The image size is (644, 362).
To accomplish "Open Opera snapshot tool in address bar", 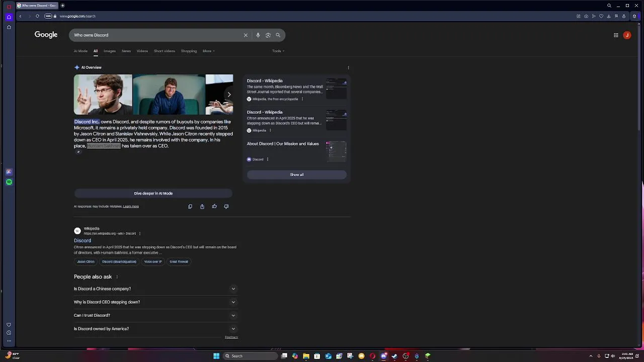I will coord(586,16).
